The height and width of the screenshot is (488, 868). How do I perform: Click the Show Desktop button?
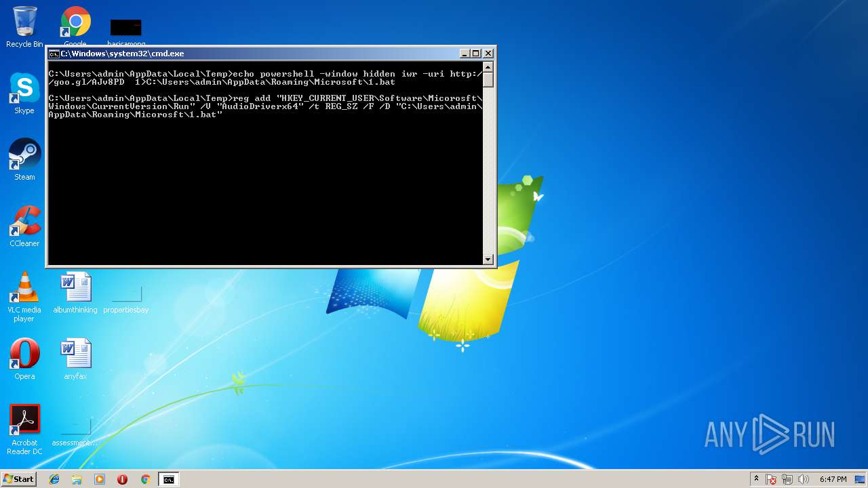coord(861,479)
